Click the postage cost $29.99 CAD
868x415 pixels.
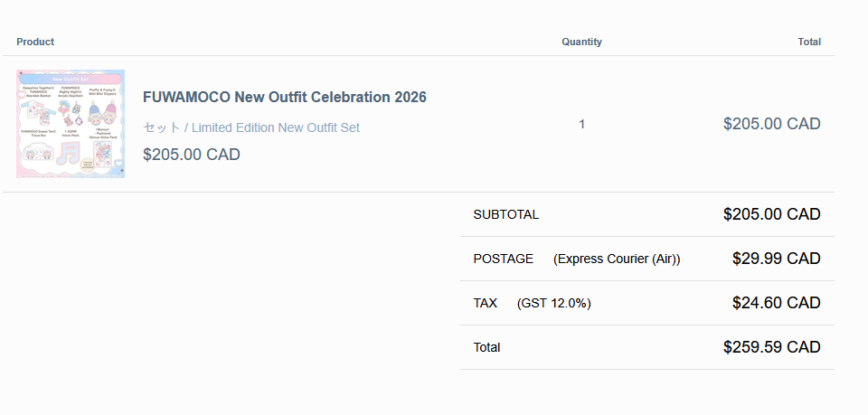pyautogui.click(x=776, y=259)
